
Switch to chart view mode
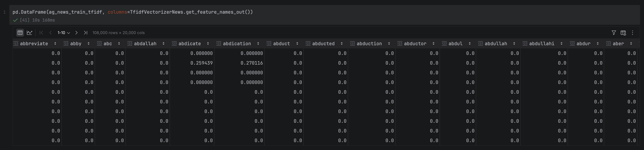tap(30, 32)
